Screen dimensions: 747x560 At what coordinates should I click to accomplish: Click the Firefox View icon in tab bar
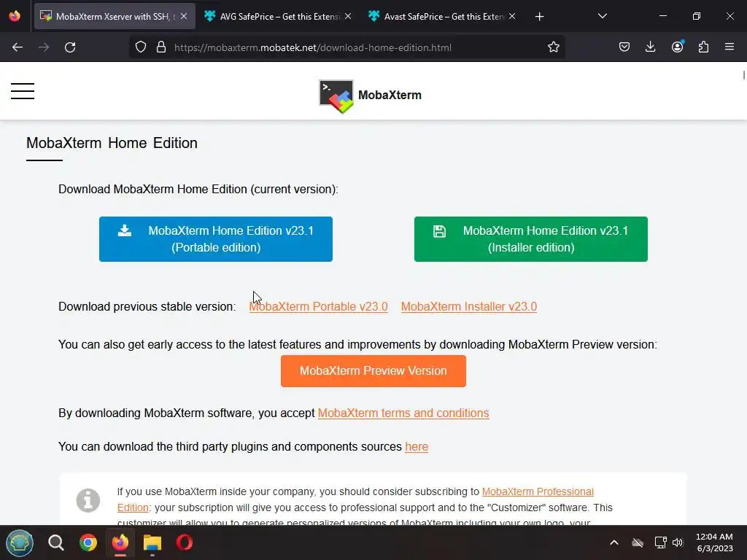pos(15,16)
